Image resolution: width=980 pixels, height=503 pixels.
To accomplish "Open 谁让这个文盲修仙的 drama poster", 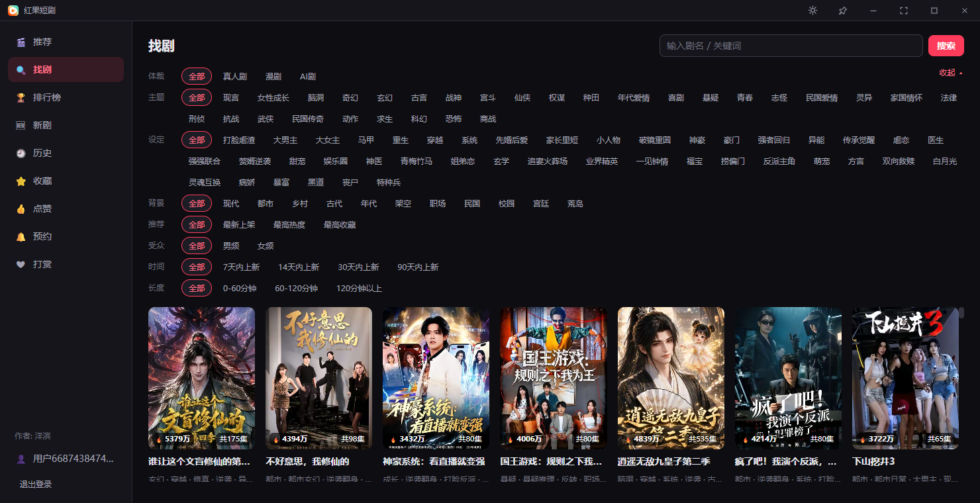I will [201, 378].
